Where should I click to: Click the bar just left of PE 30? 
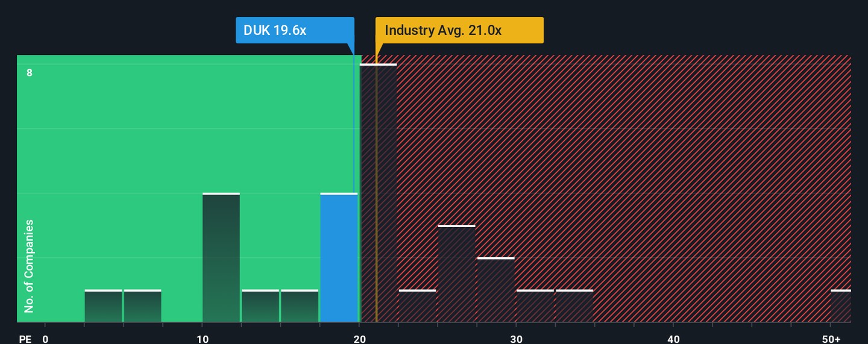coord(496,290)
